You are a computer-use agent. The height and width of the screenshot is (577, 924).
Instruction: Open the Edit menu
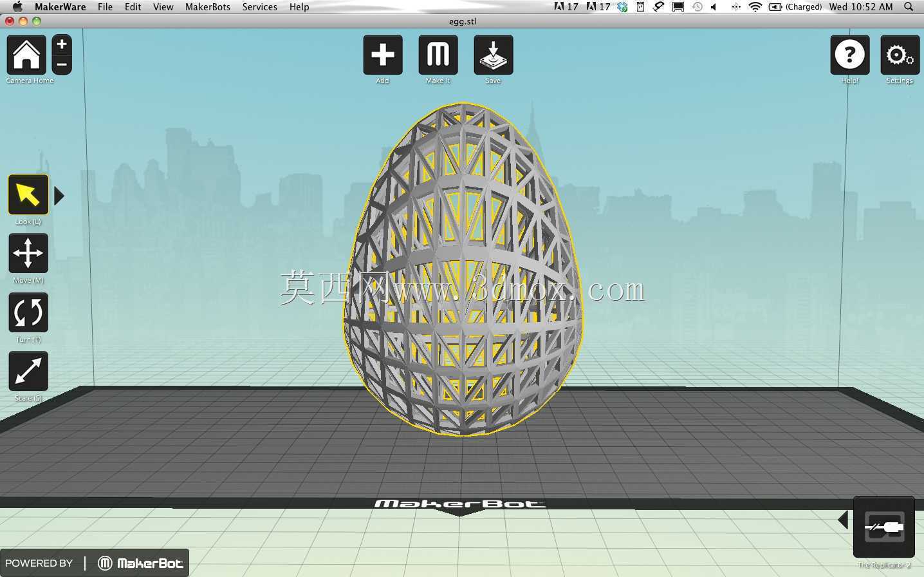(133, 7)
